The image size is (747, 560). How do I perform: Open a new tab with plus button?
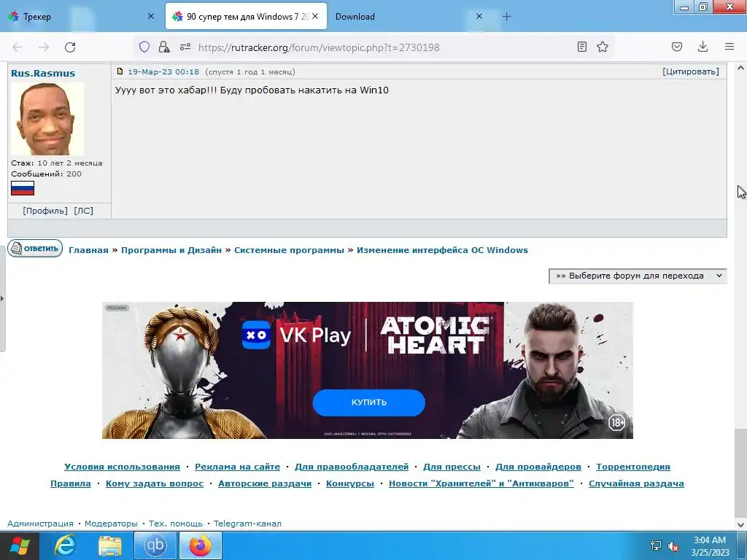click(506, 17)
